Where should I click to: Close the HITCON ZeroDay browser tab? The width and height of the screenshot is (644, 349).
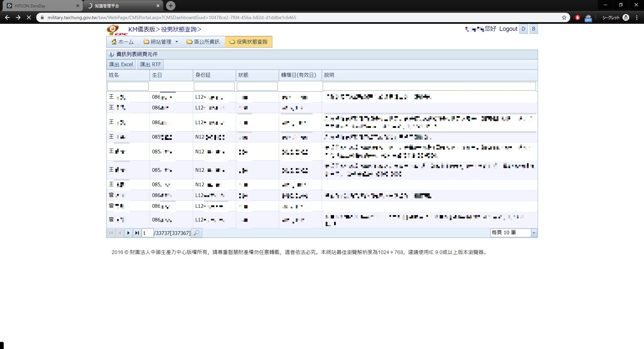click(78, 6)
